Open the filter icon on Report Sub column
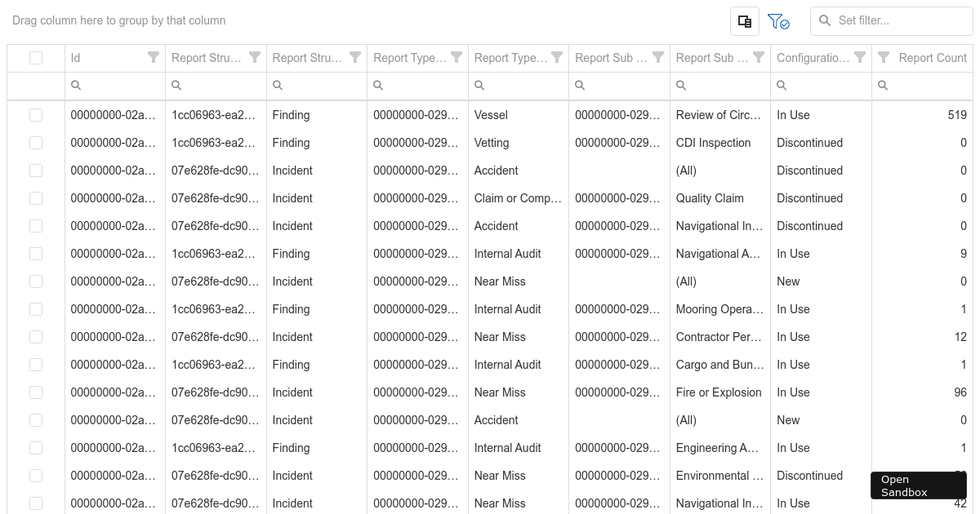 [x=658, y=57]
